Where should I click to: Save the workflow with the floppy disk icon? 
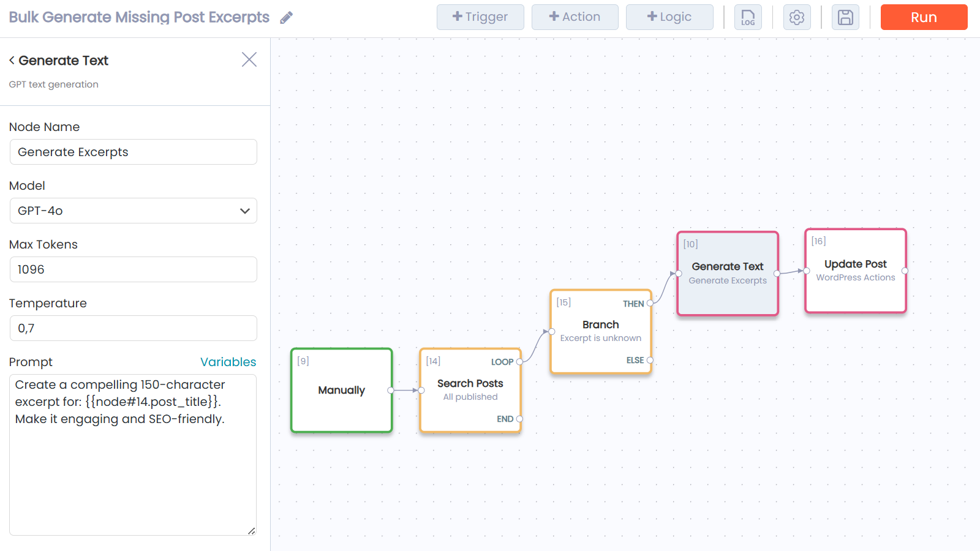click(845, 17)
